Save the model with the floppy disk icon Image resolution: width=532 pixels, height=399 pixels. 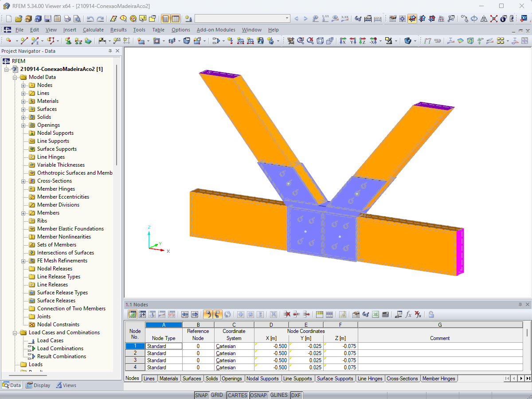tap(48, 19)
